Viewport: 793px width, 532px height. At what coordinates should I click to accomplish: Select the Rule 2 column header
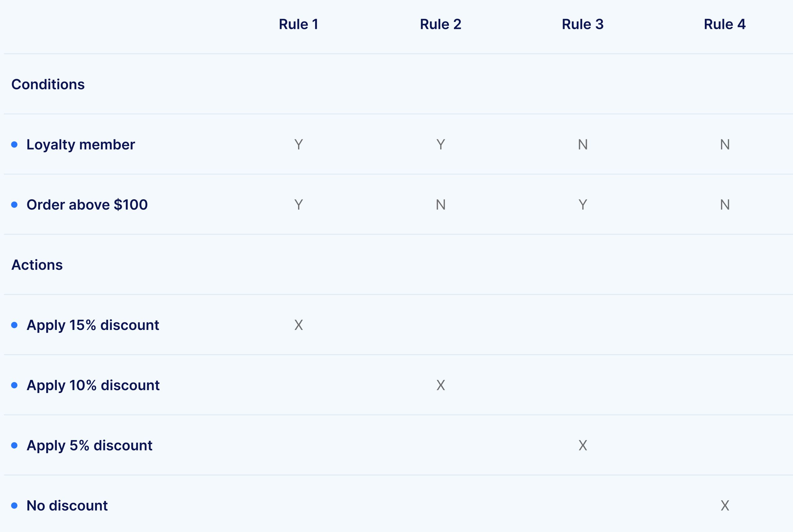[x=441, y=25]
